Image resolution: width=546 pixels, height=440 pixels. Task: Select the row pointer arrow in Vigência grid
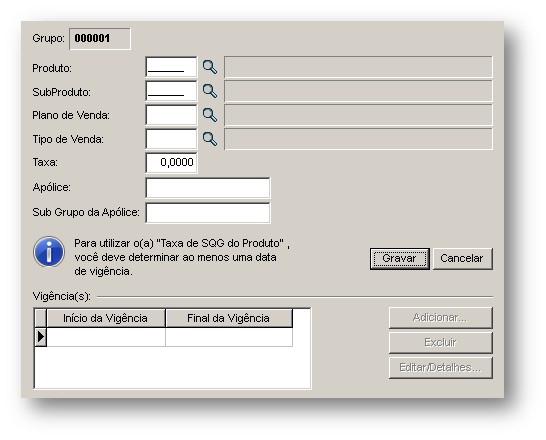(x=41, y=337)
